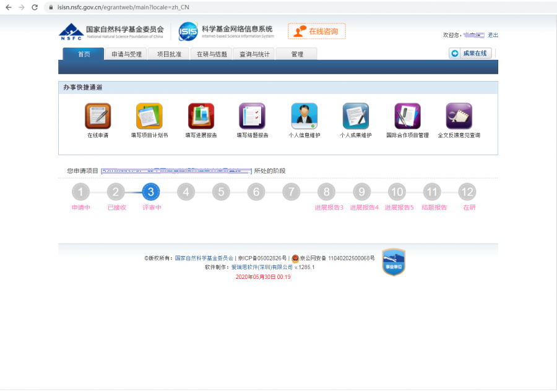557x392 pixels.
Task: Open the 项目批准 tab
Action: (x=169, y=54)
